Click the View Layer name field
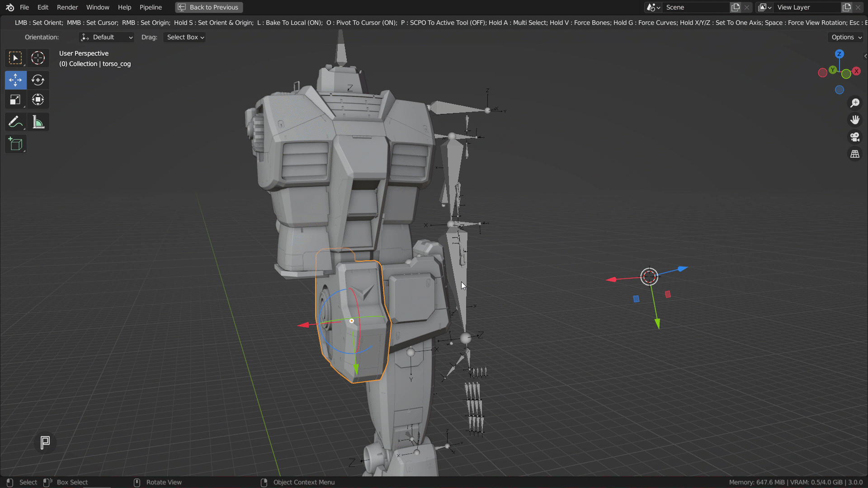 (x=807, y=7)
